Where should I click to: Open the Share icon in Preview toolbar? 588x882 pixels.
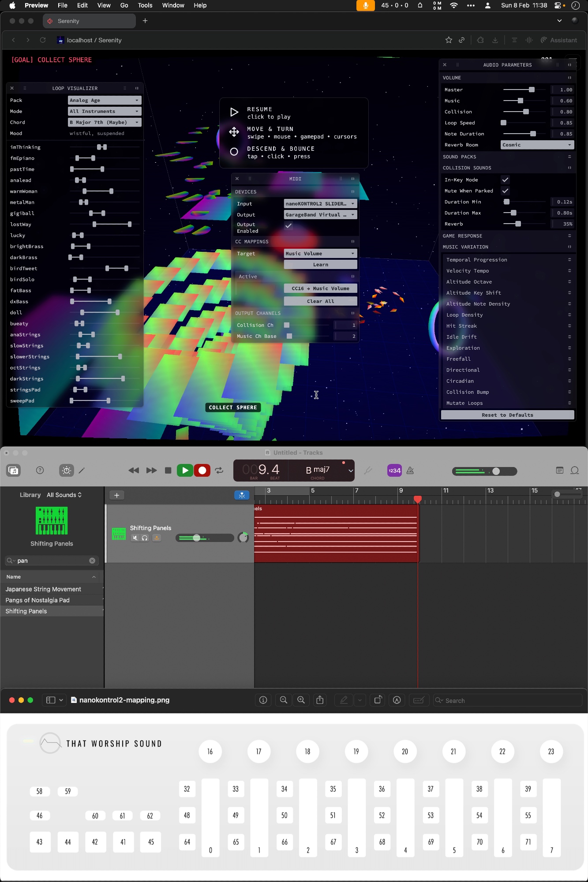pos(320,700)
